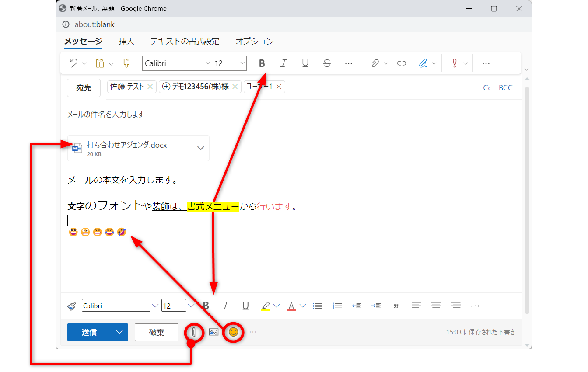Toggle underline in the bottom format bar
The width and height of the screenshot is (588, 372).
(x=245, y=306)
